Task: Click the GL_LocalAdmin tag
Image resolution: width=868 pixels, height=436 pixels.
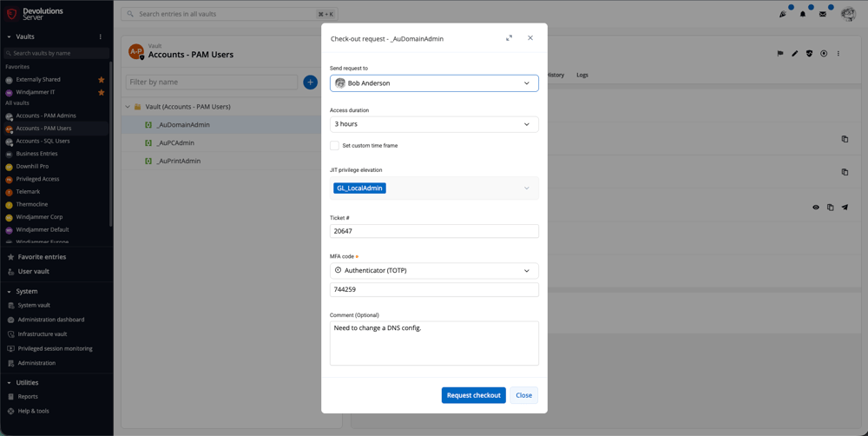Action: (360, 188)
